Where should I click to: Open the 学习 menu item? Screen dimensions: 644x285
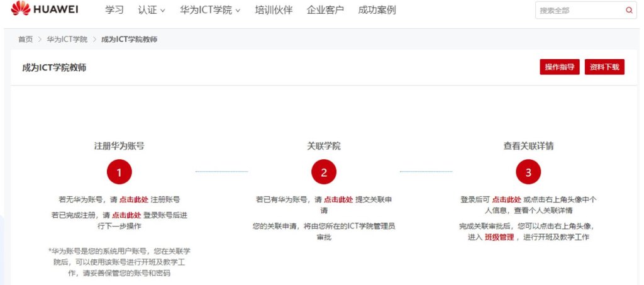pos(114,10)
